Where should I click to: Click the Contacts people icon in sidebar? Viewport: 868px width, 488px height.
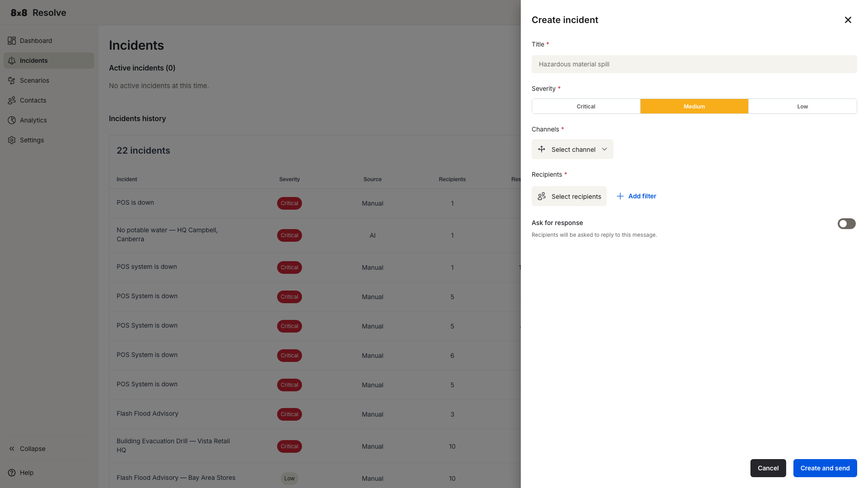[x=12, y=100]
